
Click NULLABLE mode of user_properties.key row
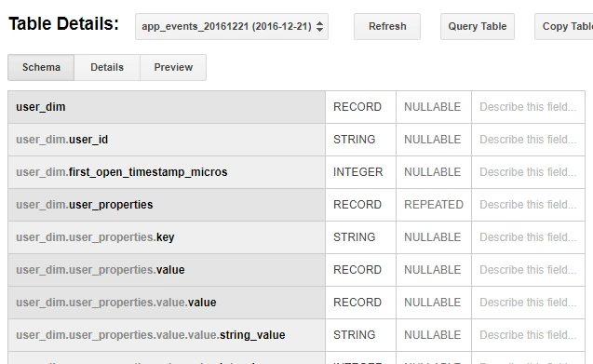433,237
